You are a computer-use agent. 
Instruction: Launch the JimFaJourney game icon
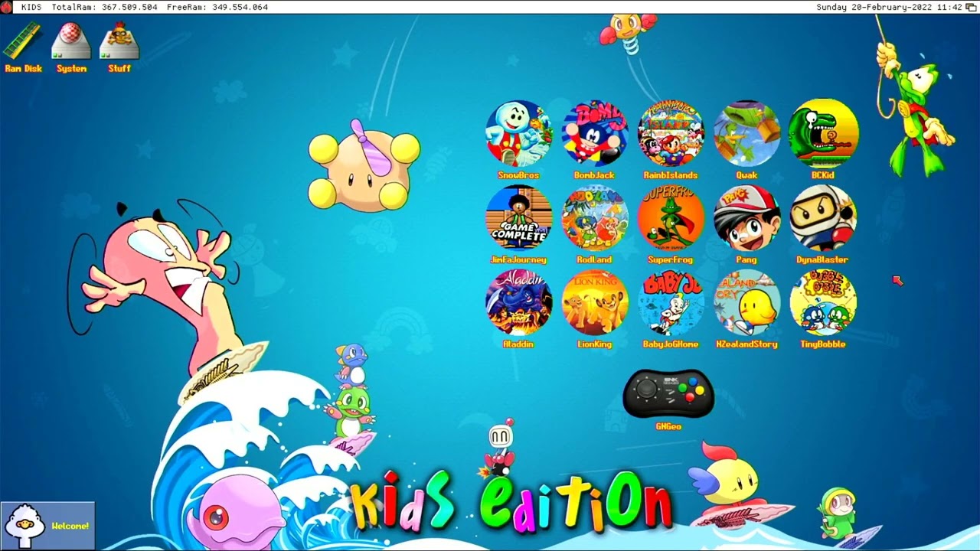518,218
